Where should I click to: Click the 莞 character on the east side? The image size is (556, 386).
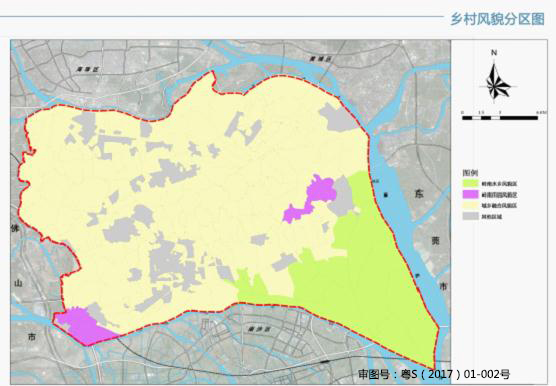(x=435, y=241)
